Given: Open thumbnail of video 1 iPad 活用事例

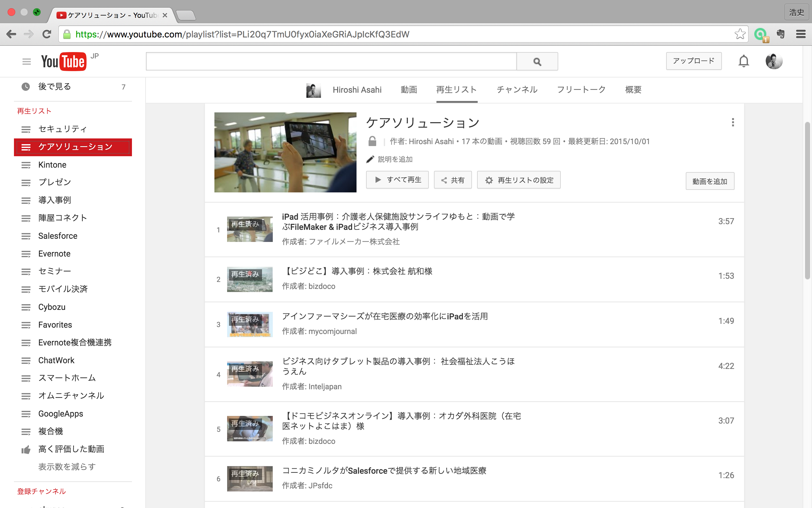Looking at the screenshot, I should click(x=250, y=229).
